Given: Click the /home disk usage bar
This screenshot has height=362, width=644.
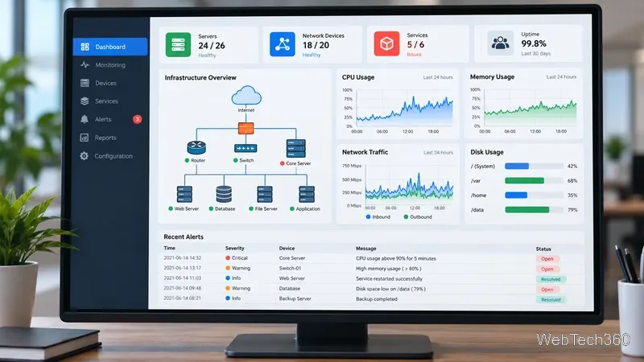Looking at the screenshot, I should pyautogui.click(x=534, y=195).
